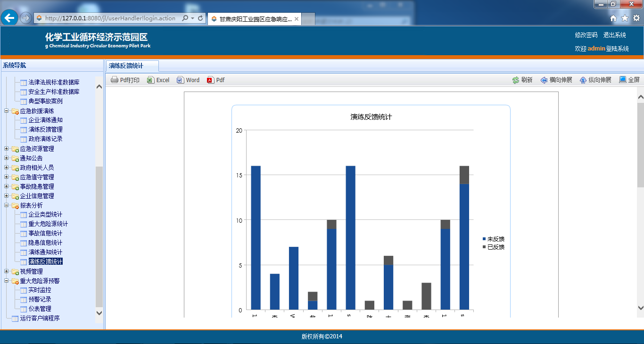Open 隐患信息统计 report

pos(45,243)
